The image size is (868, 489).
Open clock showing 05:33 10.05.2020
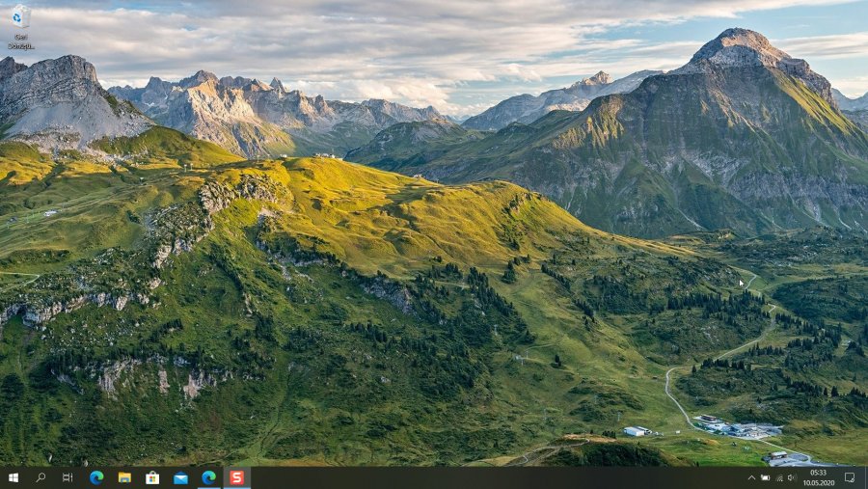tap(819, 478)
